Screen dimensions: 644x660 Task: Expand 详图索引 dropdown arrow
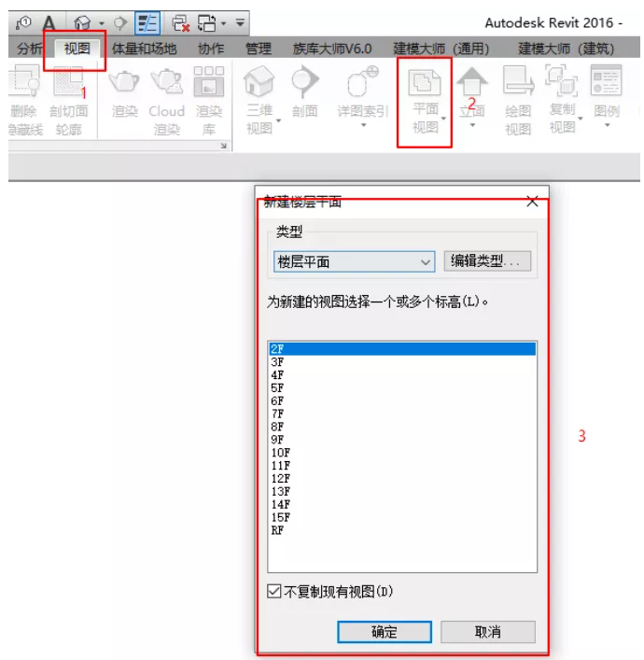click(x=364, y=125)
